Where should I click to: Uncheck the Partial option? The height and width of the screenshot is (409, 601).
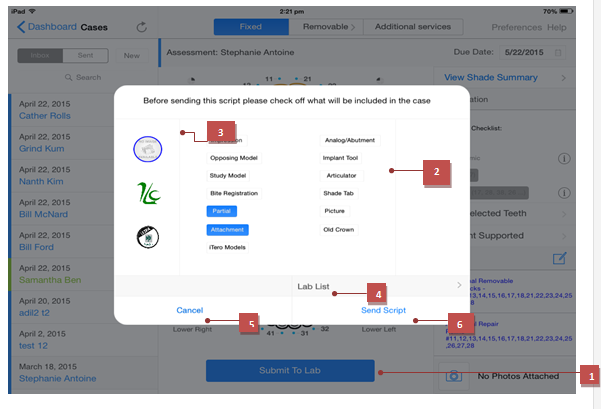(222, 211)
